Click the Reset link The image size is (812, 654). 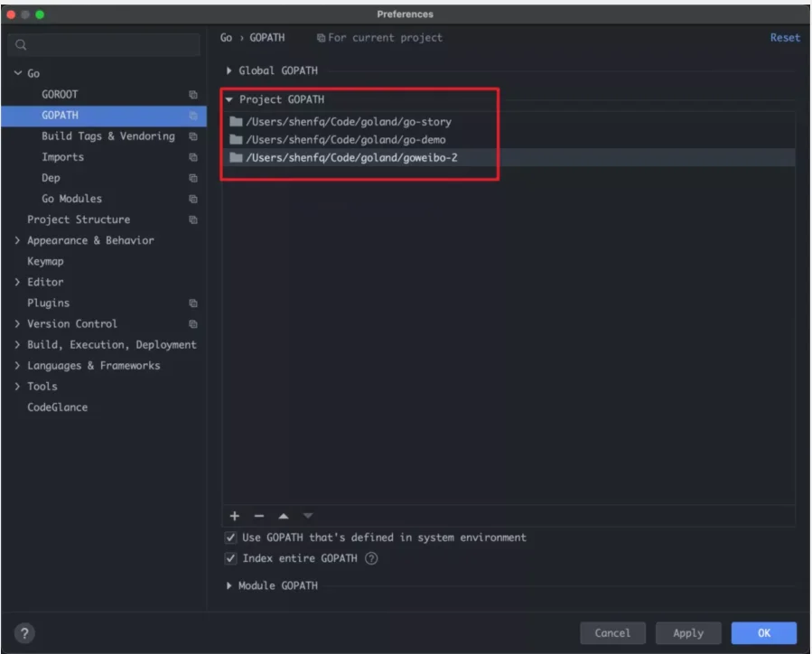pyautogui.click(x=785, y=38)
